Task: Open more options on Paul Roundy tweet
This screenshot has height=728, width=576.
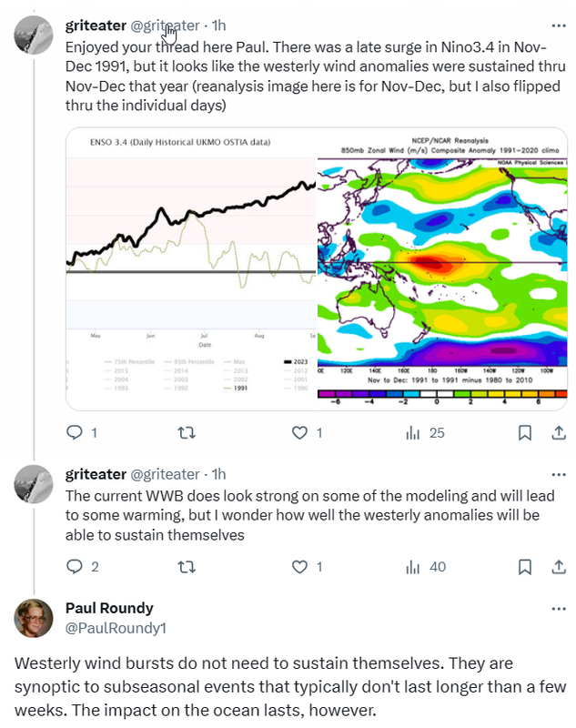Action: coord(559,609)
